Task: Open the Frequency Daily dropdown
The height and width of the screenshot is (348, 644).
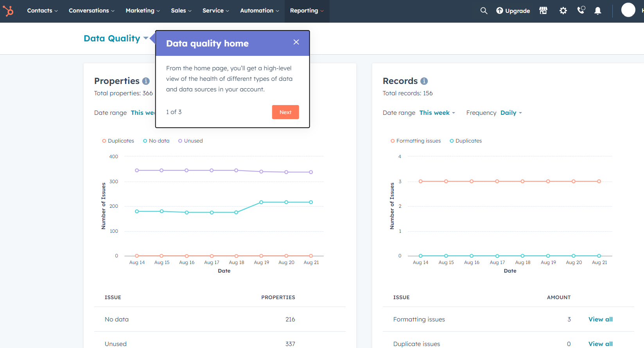Action: point(511,113)
